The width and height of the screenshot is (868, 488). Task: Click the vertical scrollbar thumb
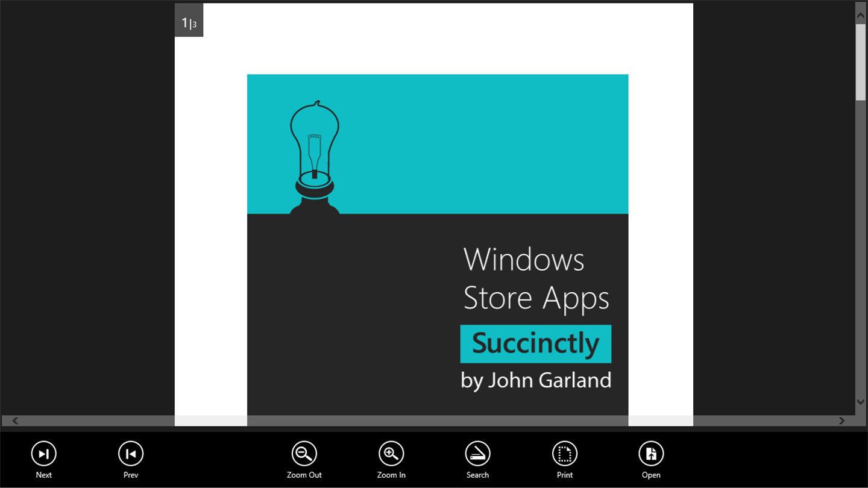[861, 62]
